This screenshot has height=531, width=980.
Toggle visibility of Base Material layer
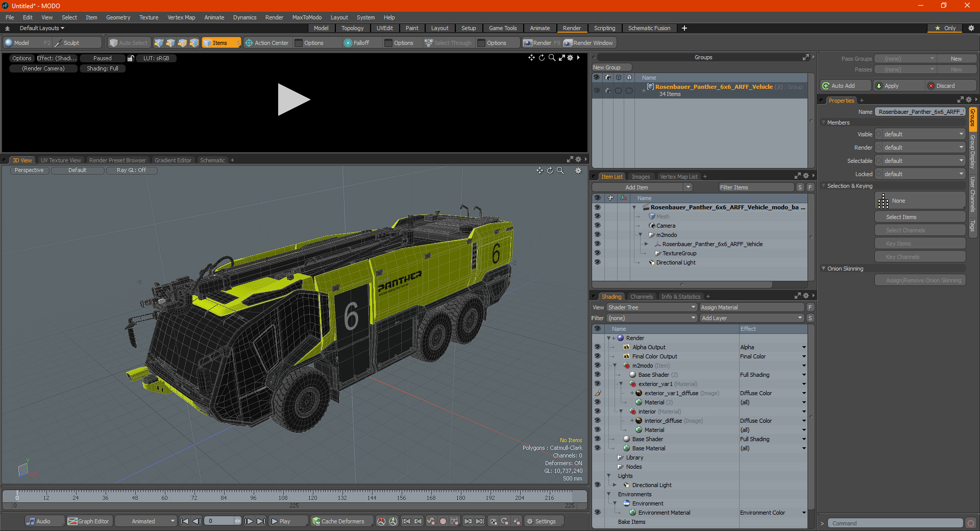(597, 448)
